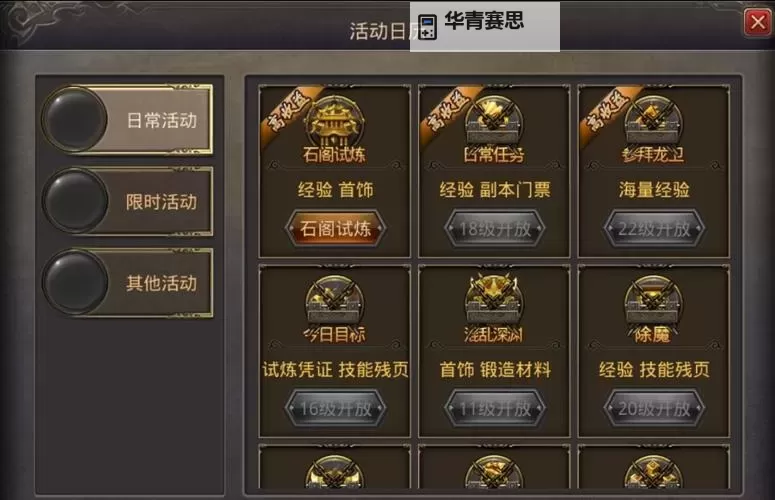Switch to the 限时活动 tab
Screen dimensions: 775x500
pyautogui.click(x=128, y=201)
